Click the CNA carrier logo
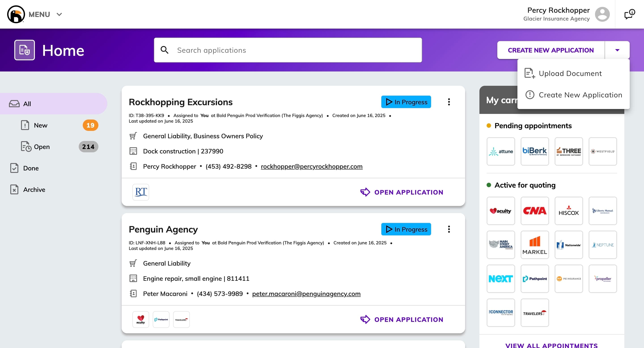This screenshot has width=644, height=348. click(535, 211)
